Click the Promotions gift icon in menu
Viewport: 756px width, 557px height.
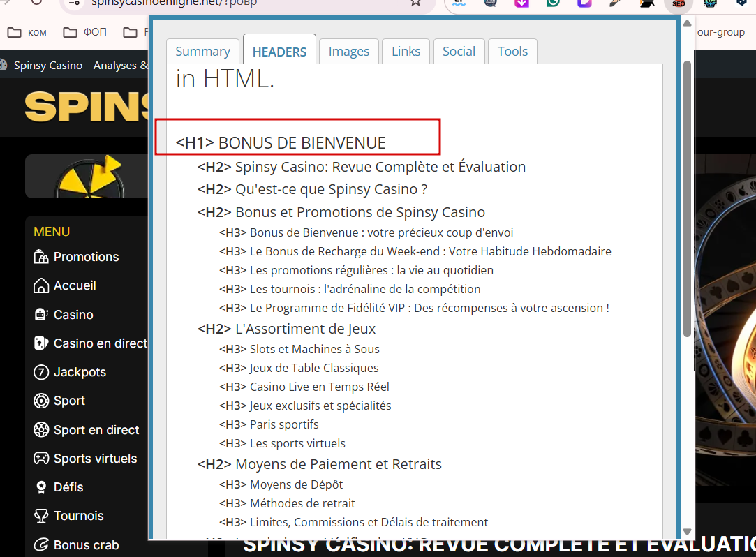coord(41,257)
